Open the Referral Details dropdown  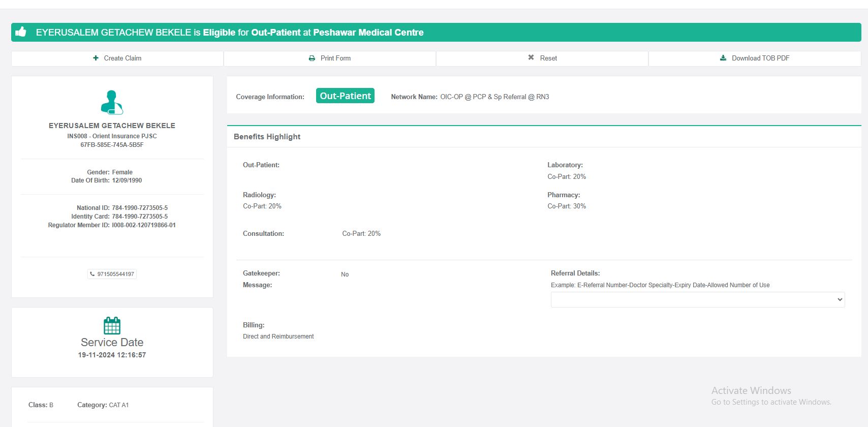697,299
